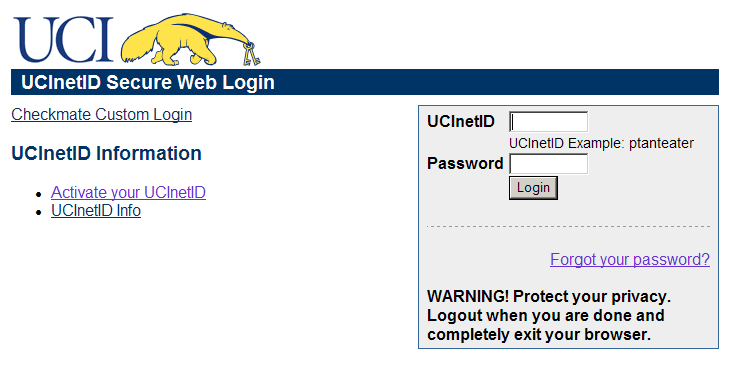The width and height of the screenshot is (730, 365).
Task: Click the dashed separator line in login panel
Action: point(568,227)
